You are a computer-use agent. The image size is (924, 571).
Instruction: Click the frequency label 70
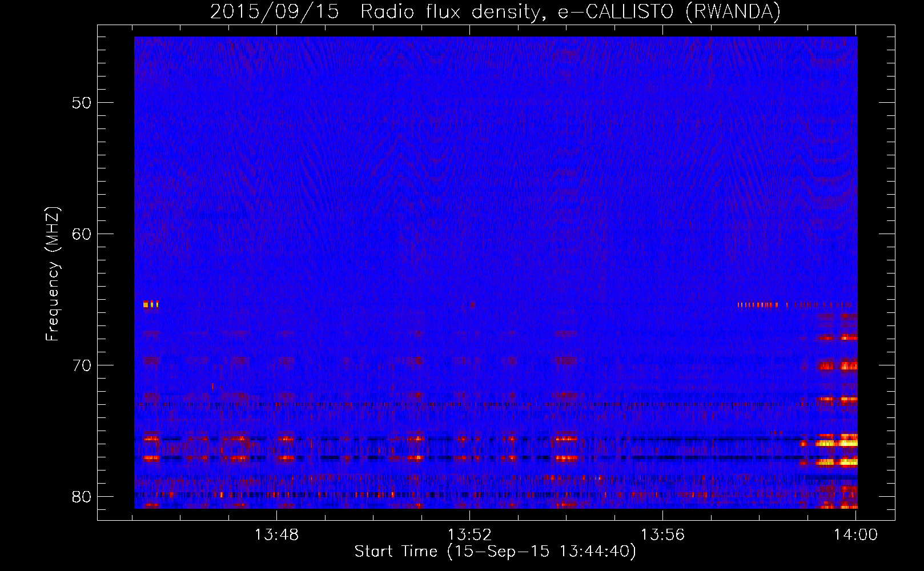(x=82, y=365)
